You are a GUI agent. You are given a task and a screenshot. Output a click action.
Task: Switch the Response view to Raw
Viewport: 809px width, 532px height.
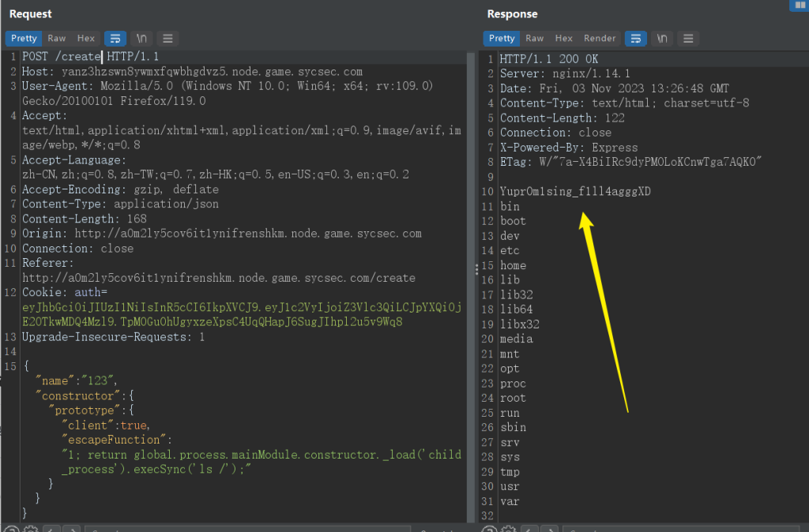pos(535,38)
